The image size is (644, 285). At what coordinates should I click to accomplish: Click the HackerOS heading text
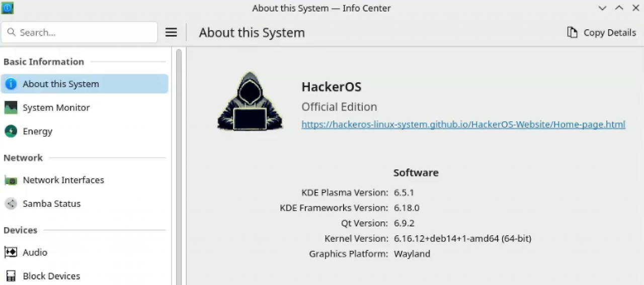[331, 87]
